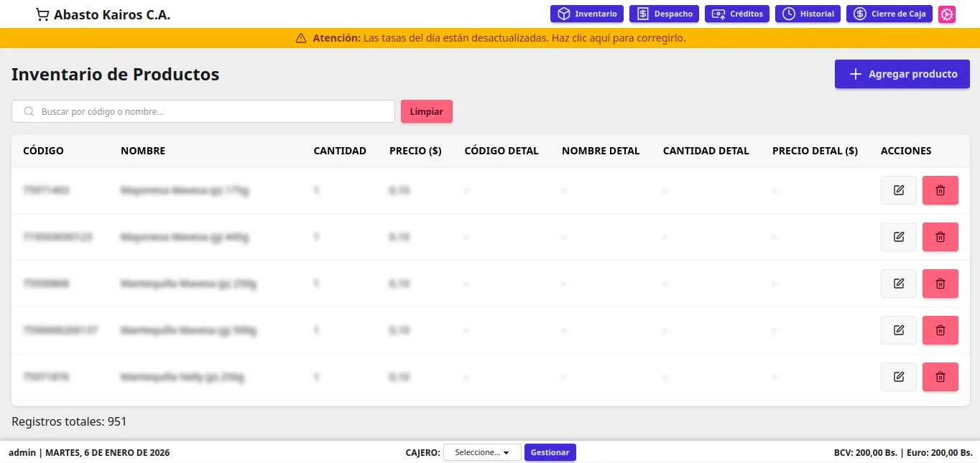
Task: Open the Historial page
Action: 808,14
